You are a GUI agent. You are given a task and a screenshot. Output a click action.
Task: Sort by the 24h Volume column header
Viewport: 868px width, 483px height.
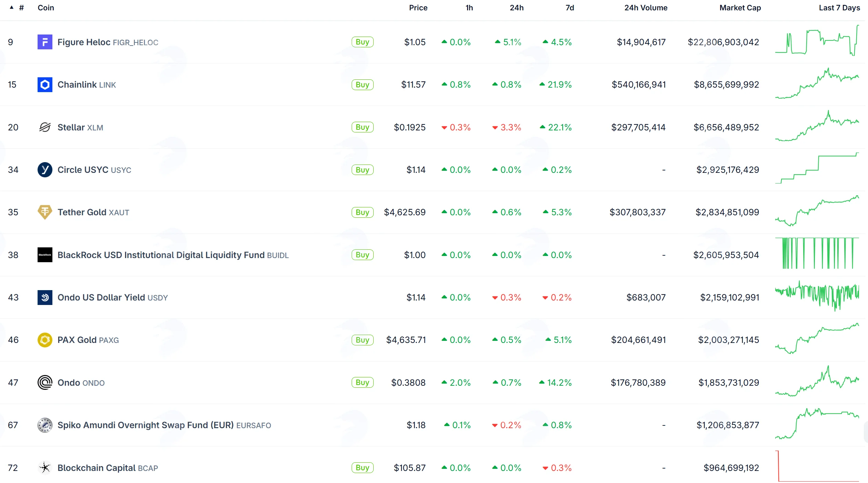(x=646, y=8)
